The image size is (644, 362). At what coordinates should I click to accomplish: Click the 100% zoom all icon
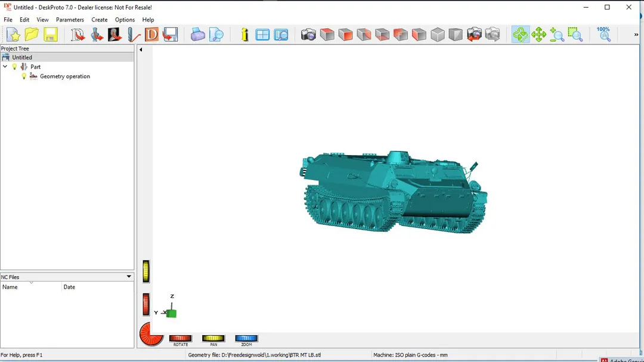point(603,35)
